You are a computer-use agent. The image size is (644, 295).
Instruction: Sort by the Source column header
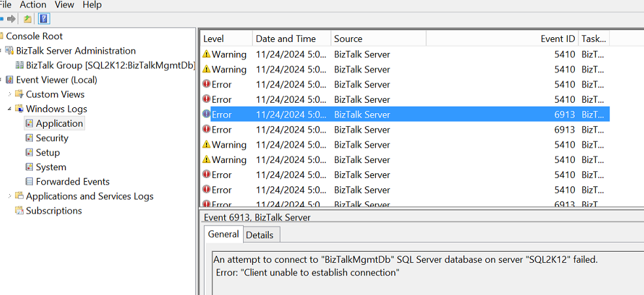coord(379,39)
